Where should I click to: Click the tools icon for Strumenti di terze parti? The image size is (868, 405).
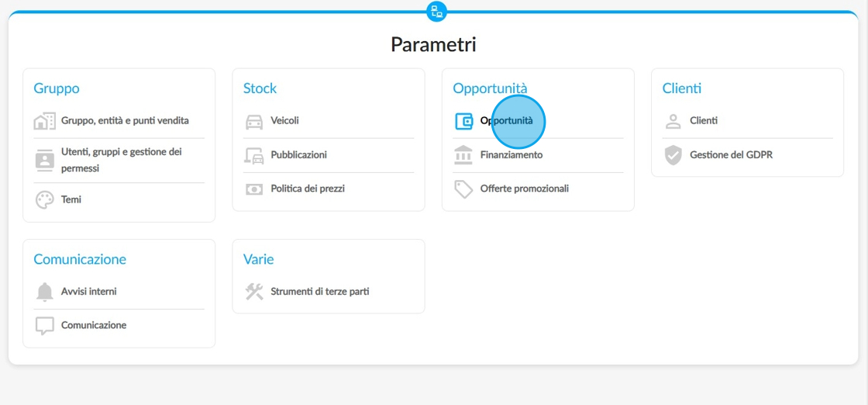(254, 292)
